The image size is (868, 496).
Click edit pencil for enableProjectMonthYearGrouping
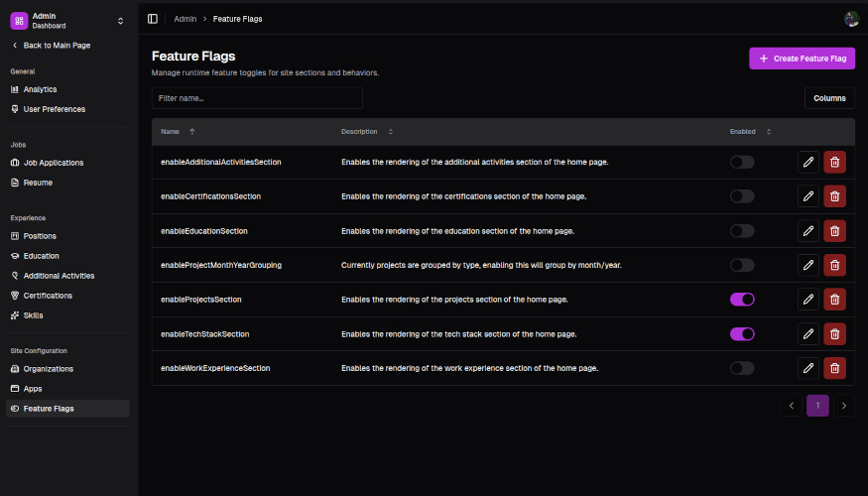coord(808,265)
